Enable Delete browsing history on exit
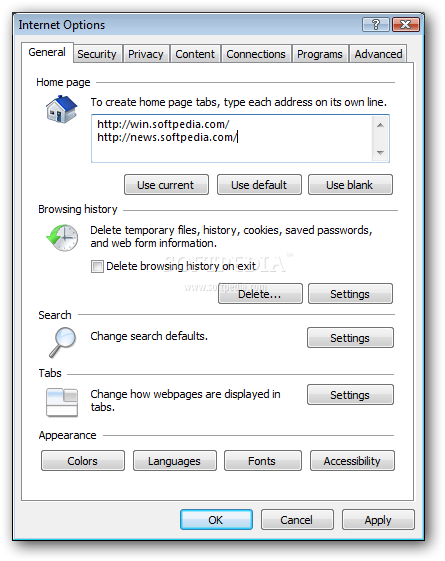This screenshot has width=445, height=561. pyautogui.click(x=97, y=267)
